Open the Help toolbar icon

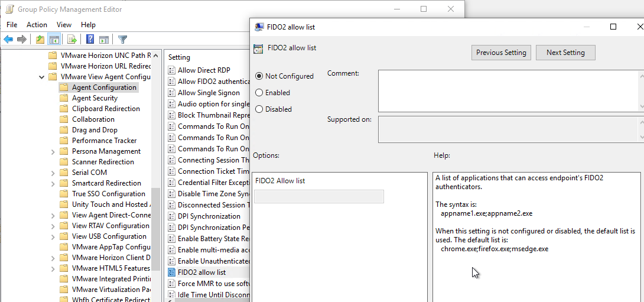point(90,40)
